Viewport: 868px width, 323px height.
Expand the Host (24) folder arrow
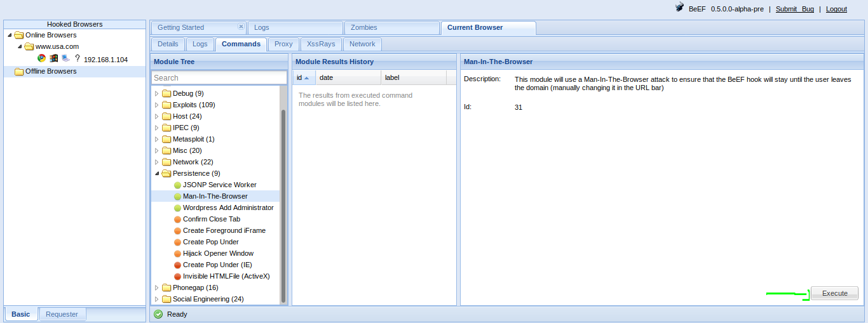pyautogui.click(x=157, y=116)
